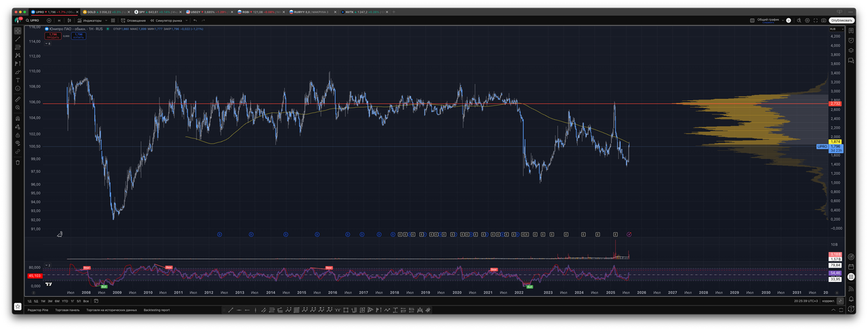Screen dimensions: 868x330
Task: Open the RUB currency selector
Action: click(833, 30)
